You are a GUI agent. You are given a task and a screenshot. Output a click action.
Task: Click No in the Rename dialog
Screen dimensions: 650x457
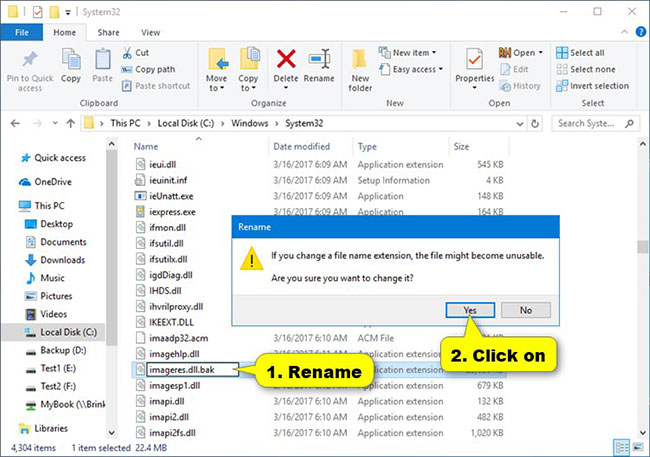(x=525, y=310)
